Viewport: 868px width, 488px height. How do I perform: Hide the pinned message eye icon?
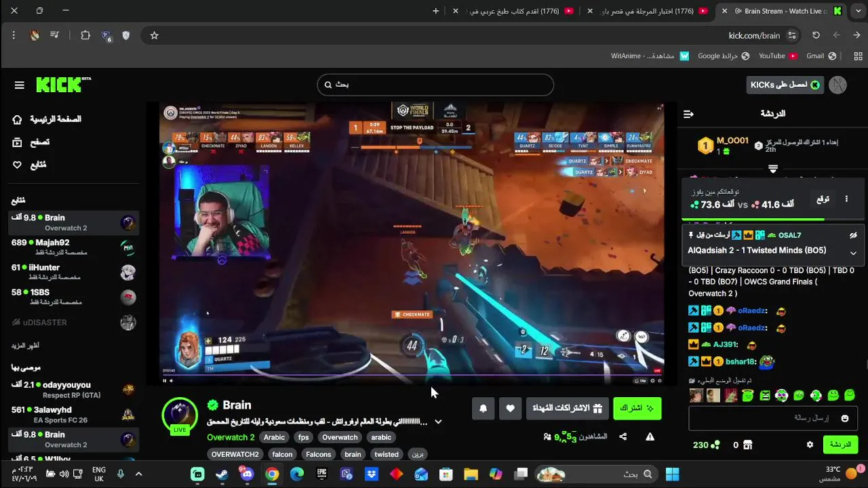click(853, 235)
